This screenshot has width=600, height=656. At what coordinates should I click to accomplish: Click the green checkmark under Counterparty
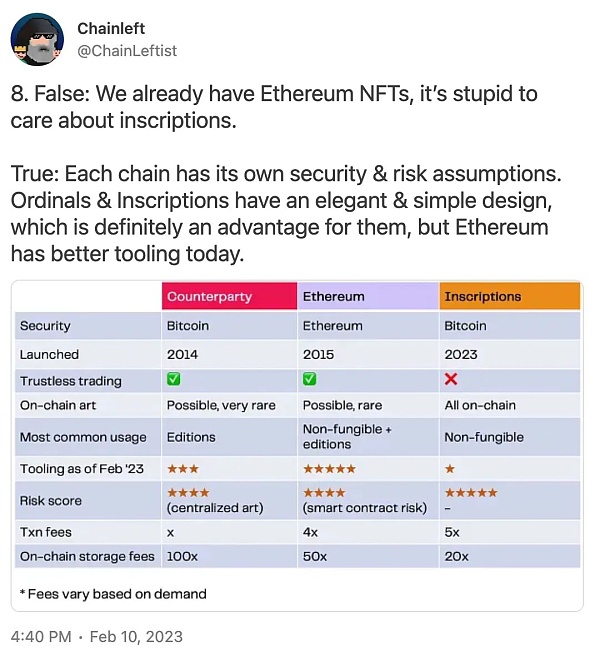174,380
